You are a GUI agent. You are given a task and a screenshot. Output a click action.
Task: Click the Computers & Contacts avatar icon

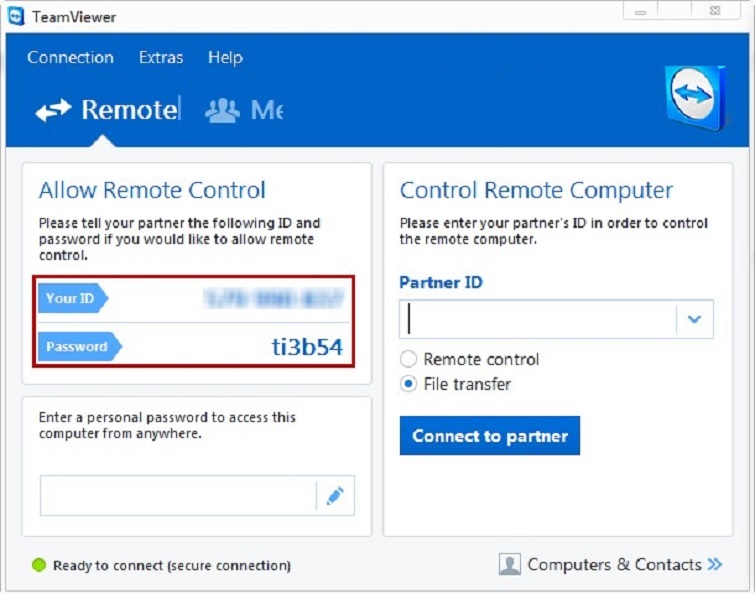pyautogui.click(x=509, y=564)
